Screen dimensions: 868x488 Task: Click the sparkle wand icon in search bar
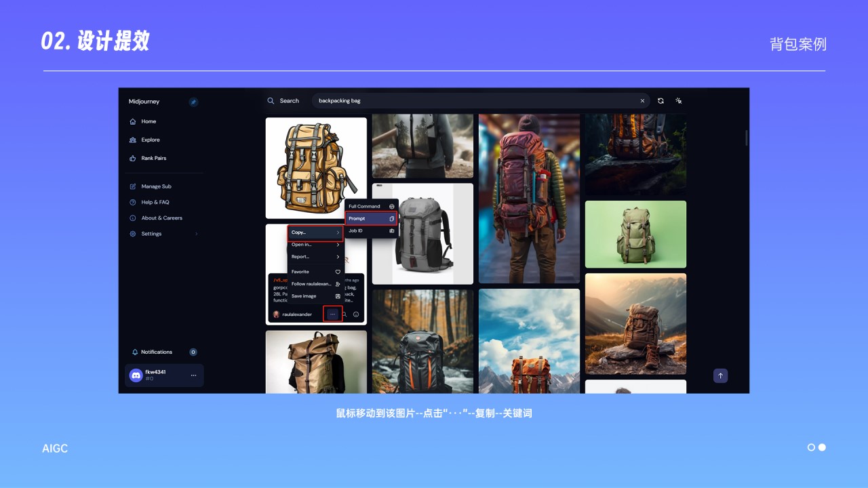coord(678,100)
